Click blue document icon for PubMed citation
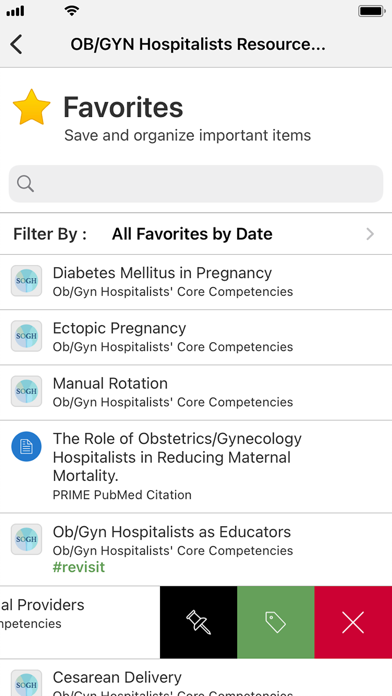 point(27,447)
